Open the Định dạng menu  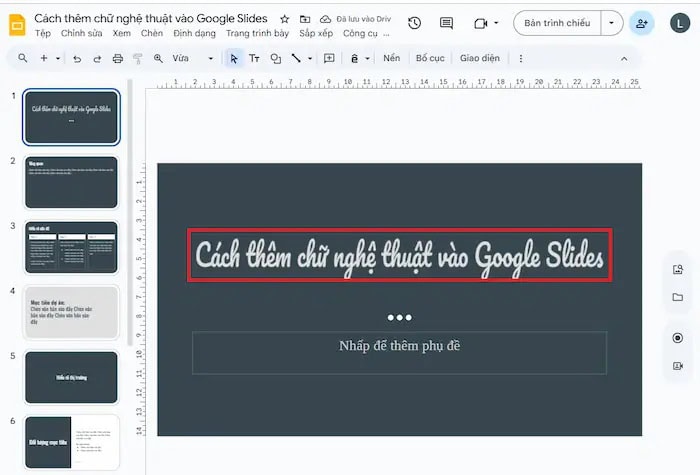coord(194,33)
